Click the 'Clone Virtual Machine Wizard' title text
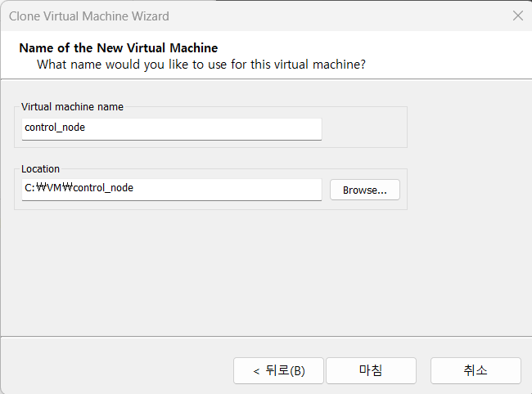This screenshot has height=394, width=532. [x=89, y=16]
